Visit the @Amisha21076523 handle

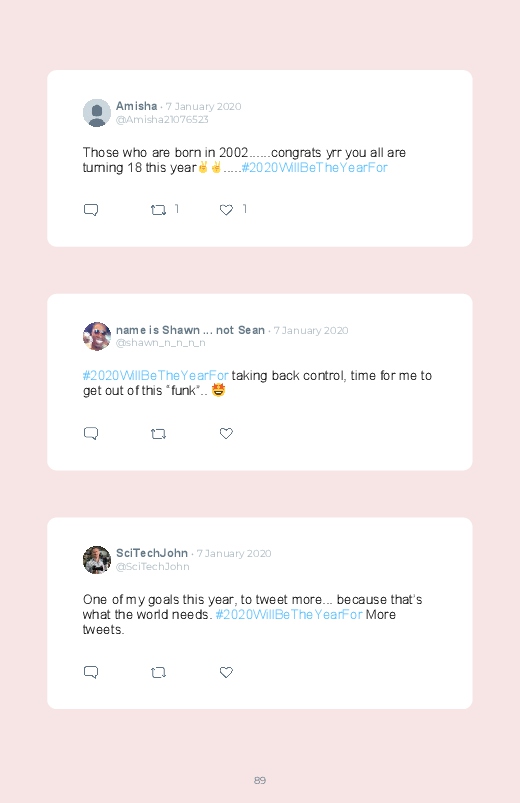pos(162,120)
